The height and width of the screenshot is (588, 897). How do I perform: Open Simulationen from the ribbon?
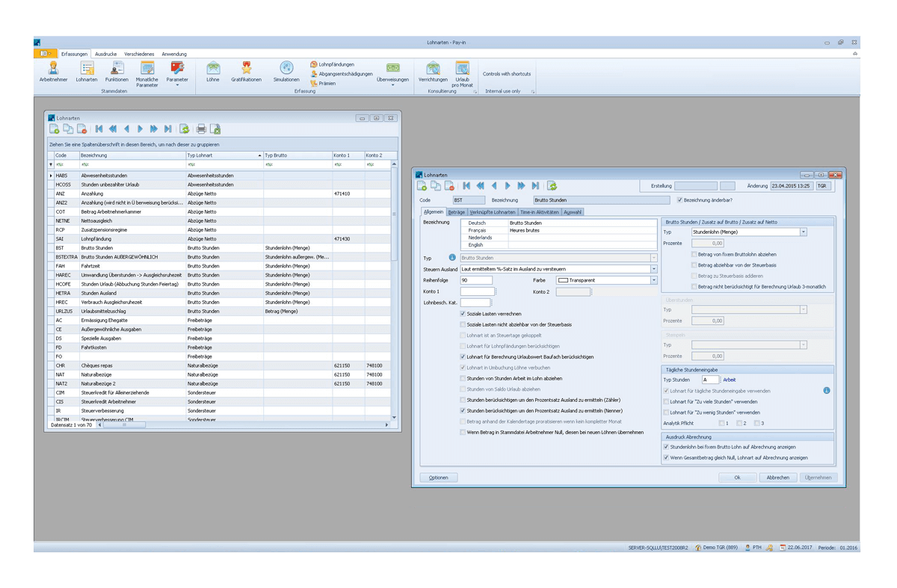point(286,72)
